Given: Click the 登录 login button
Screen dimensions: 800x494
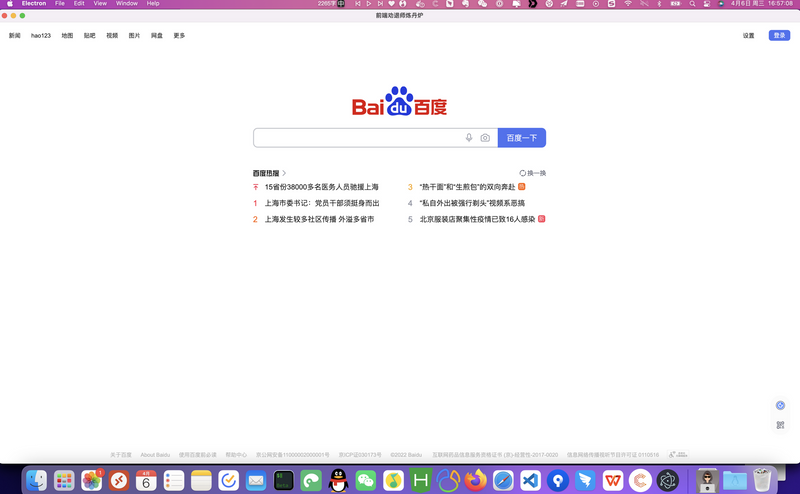Looking at the screenshot, I should coord(780,35).
